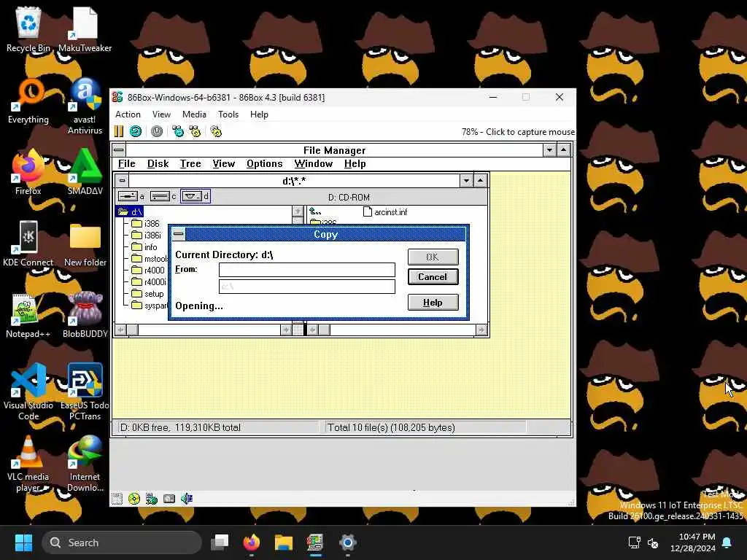Select the info folder in tree
This screenshot has width=747, height=560.
tap(144, 246)
